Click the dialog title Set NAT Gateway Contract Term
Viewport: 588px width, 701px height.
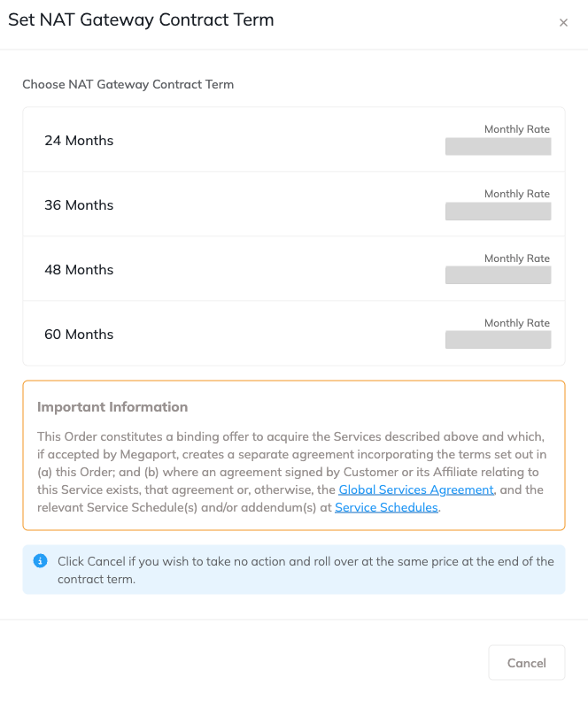click(141, 20)
